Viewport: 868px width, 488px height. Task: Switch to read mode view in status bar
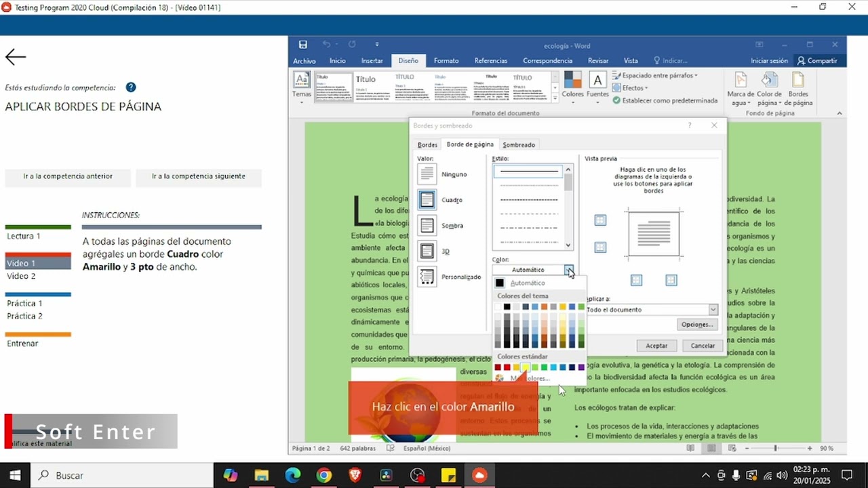coord(690,448)
